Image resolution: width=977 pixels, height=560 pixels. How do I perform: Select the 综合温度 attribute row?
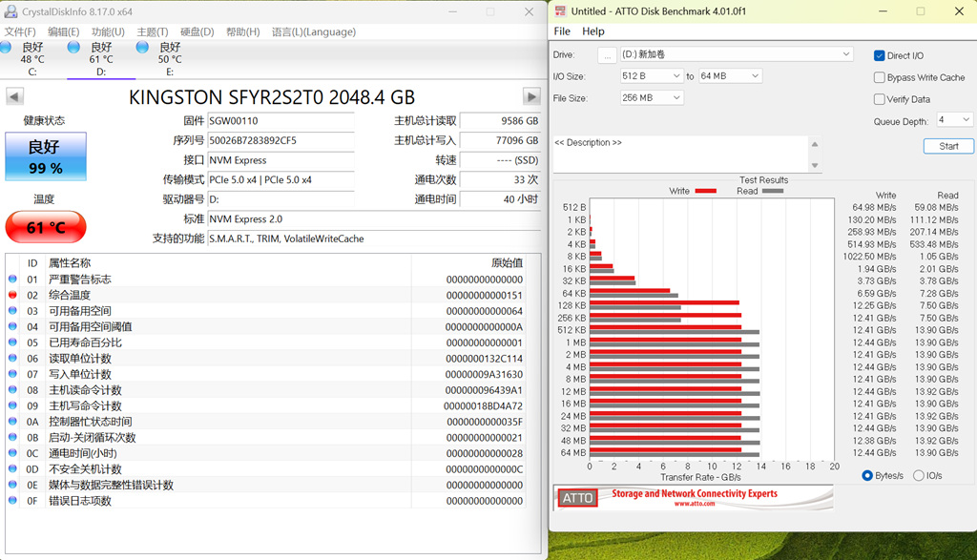click(x=266, y=295)
